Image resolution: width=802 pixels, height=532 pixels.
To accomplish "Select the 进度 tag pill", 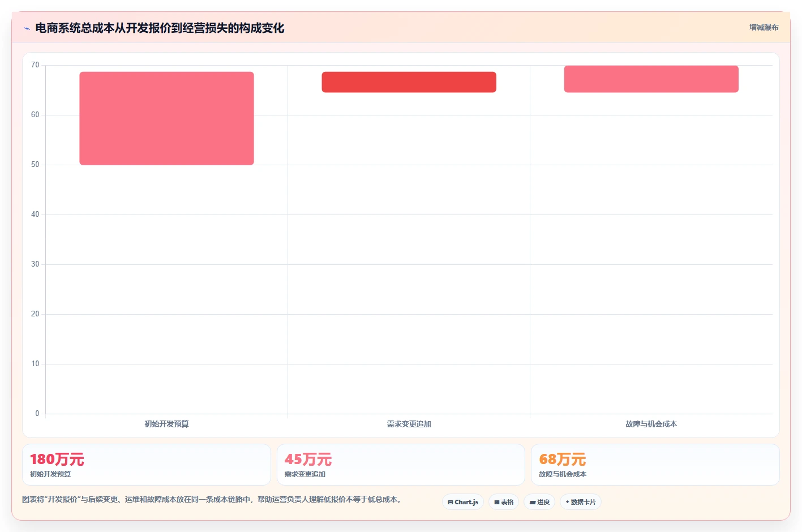I will pyautogui.click(x=539, y=502).
